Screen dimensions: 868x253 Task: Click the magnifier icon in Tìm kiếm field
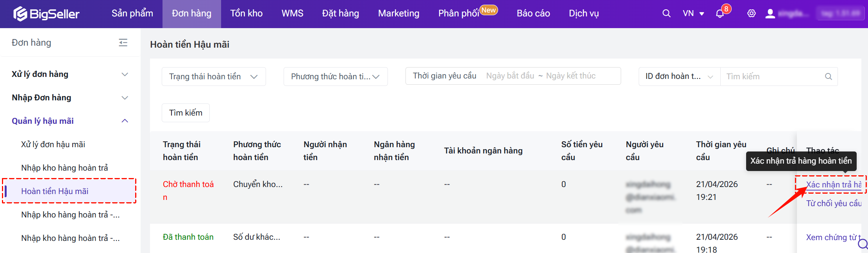(828, 77)
